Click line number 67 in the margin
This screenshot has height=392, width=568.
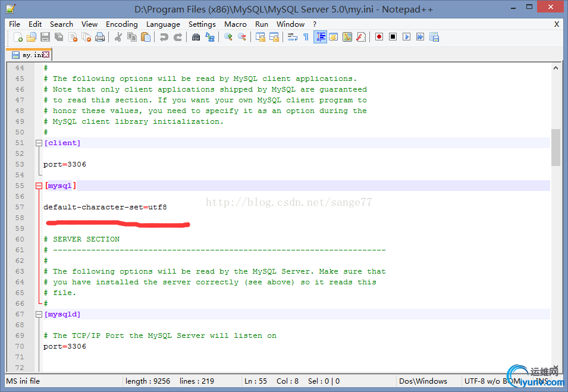point(20,315)
